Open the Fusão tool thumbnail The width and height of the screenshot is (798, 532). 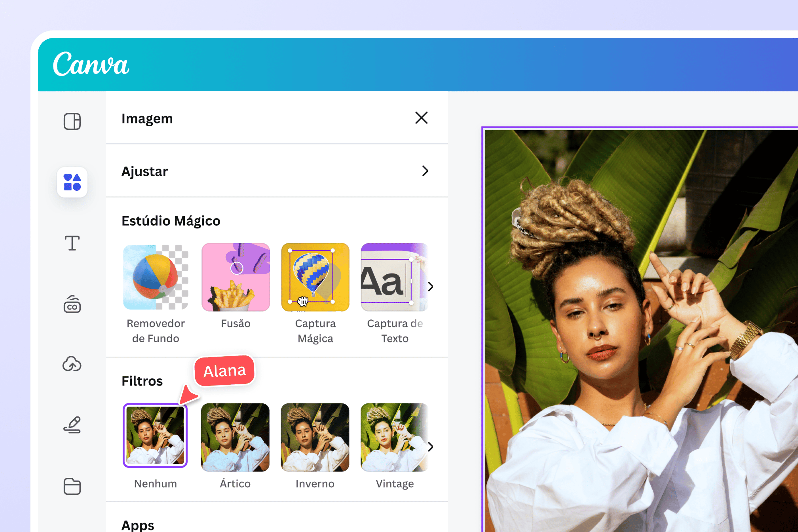pyautogui.click(x=235, y=277)
